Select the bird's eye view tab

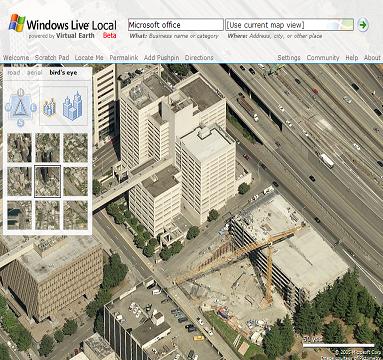coord(63,72)
